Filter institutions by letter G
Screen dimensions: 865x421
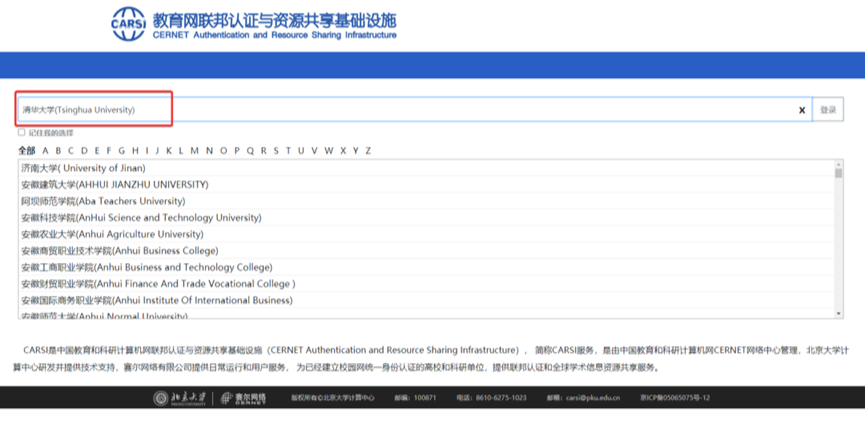click(121, 151)
